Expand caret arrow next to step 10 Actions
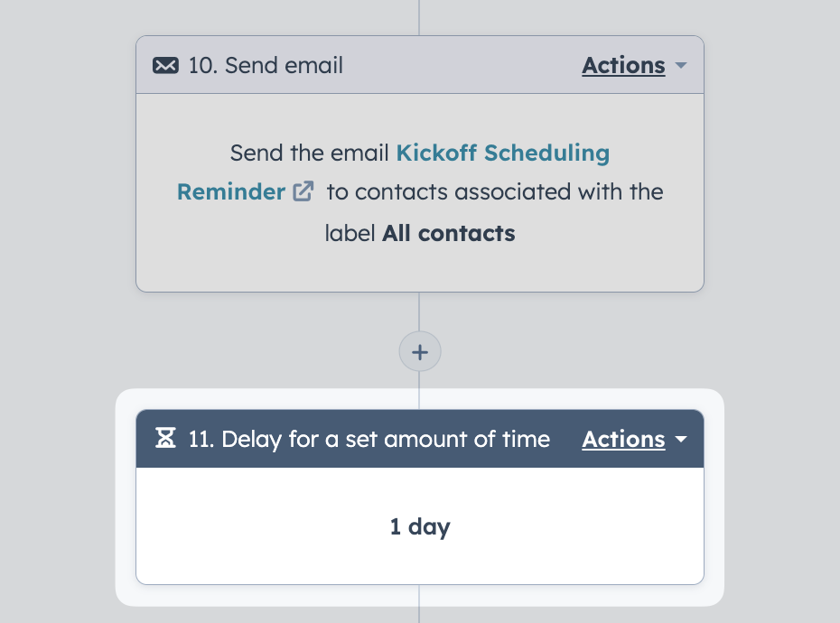This screenshot has height=623, width=840. click(x=681, y=65)
